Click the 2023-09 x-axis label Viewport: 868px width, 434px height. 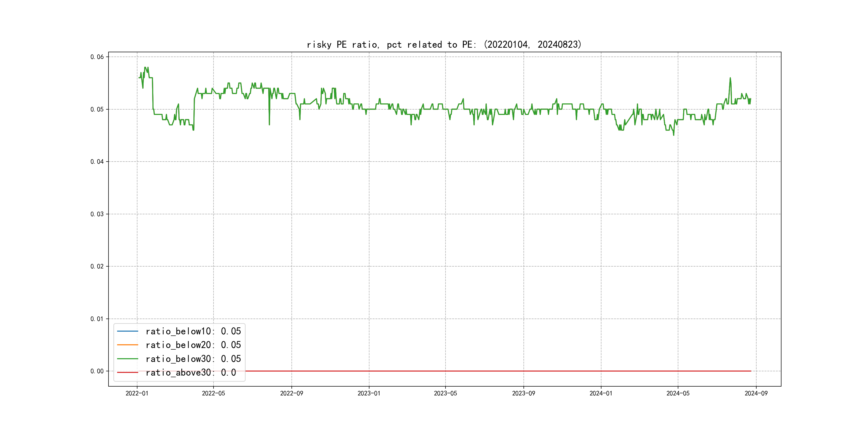(x=523, y=393)
